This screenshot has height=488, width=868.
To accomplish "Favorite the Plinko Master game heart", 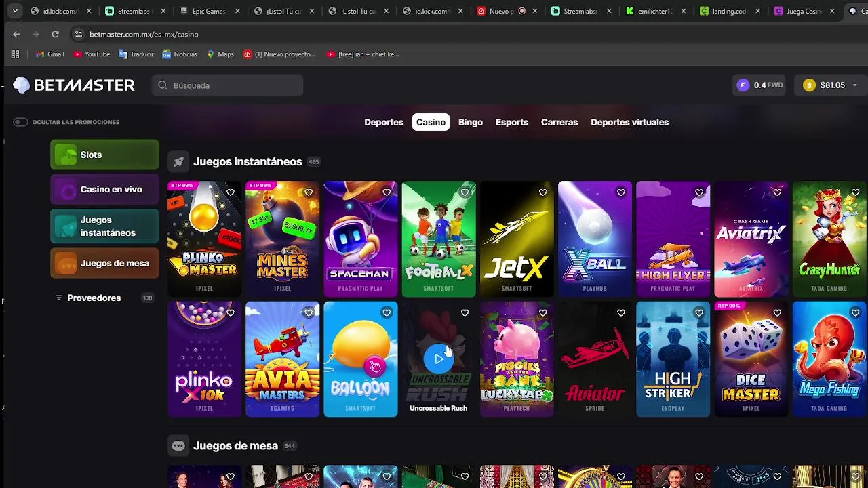I will click(231, 192).
